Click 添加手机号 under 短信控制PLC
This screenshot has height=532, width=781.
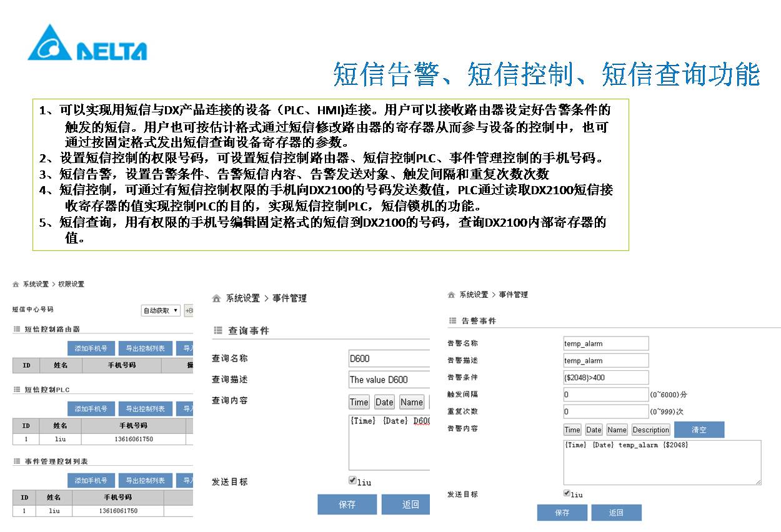tap(91, 409)
